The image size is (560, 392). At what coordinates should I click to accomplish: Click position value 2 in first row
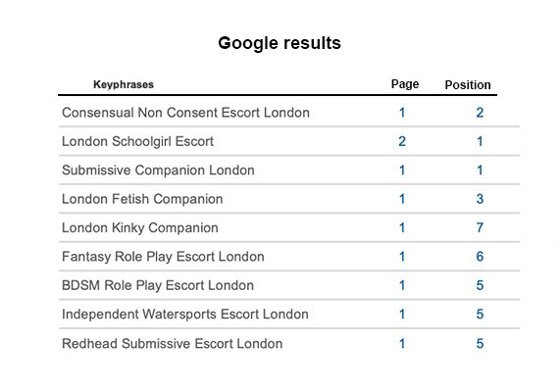480,113
